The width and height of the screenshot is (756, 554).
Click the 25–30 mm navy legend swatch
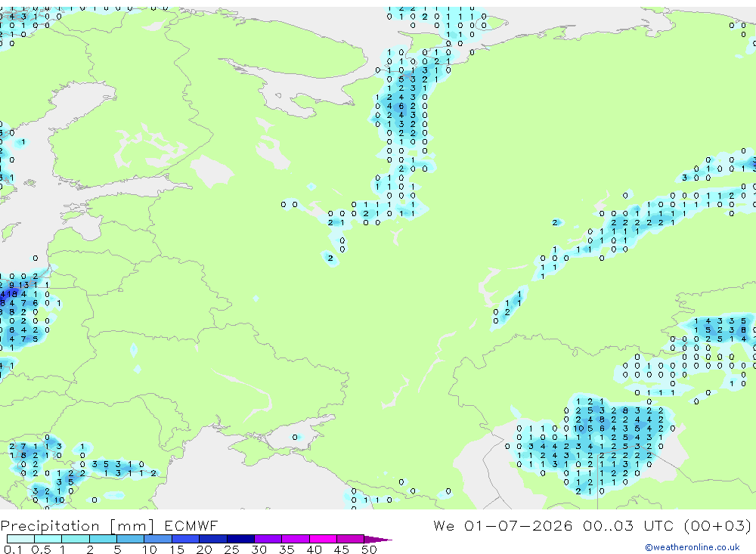240,539
